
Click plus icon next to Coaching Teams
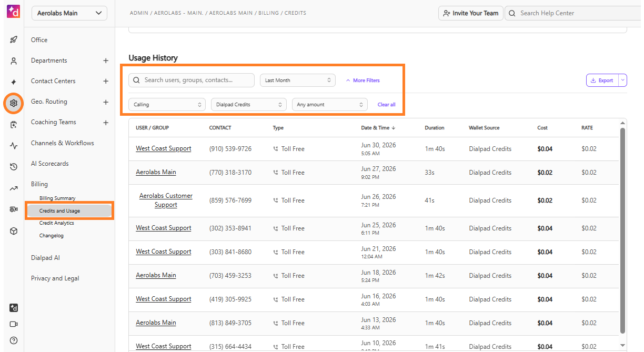106,123
